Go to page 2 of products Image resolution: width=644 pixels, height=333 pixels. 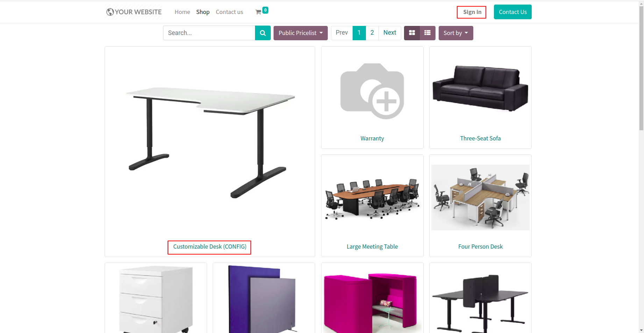(372, 33)
